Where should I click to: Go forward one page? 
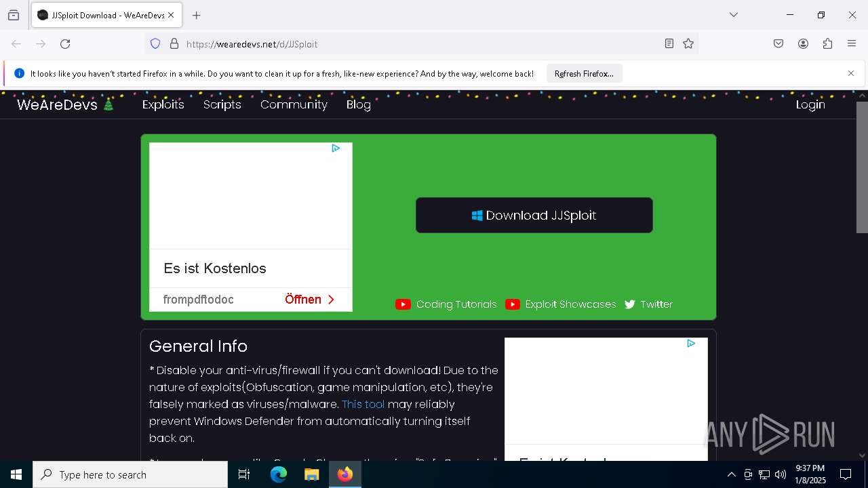coord(41,44)
